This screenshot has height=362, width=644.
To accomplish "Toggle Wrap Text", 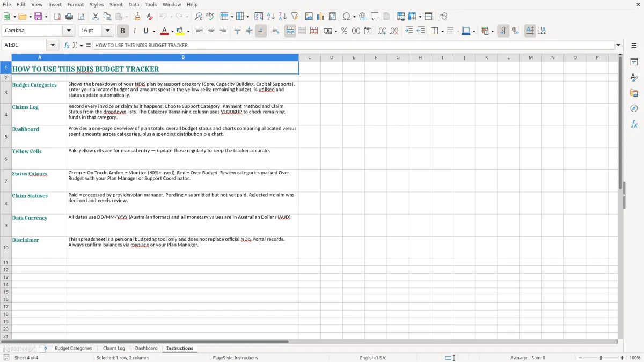I will [x=276, y=31].
